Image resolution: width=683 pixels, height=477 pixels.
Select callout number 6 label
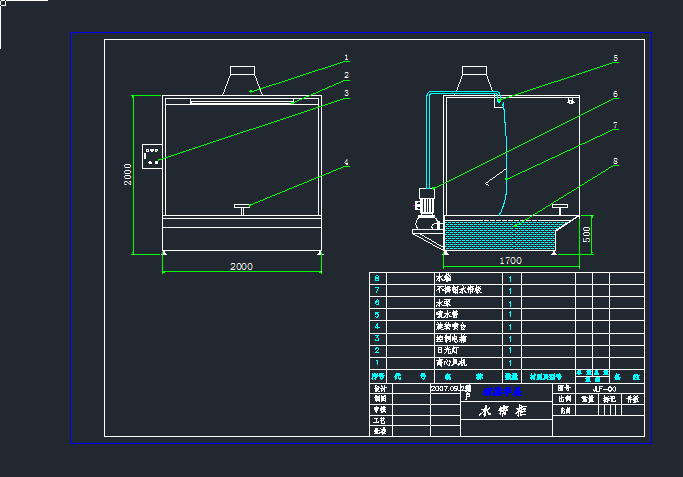click(x=615, y=95)
